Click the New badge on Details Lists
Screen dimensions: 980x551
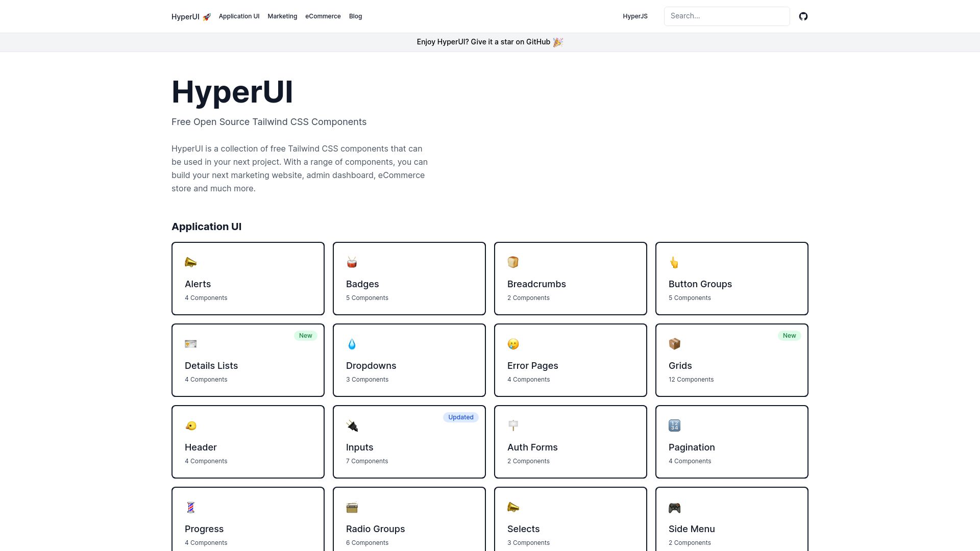(305, 336)
